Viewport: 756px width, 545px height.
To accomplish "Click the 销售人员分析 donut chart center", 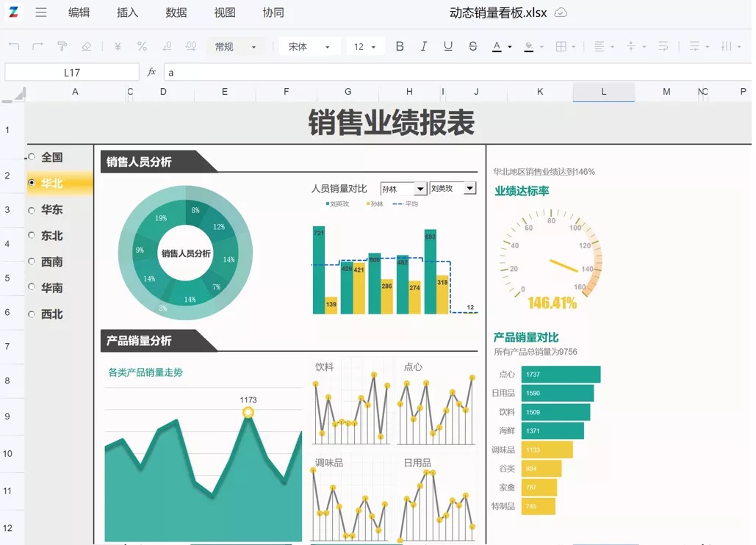I will (x=186, y=253).
